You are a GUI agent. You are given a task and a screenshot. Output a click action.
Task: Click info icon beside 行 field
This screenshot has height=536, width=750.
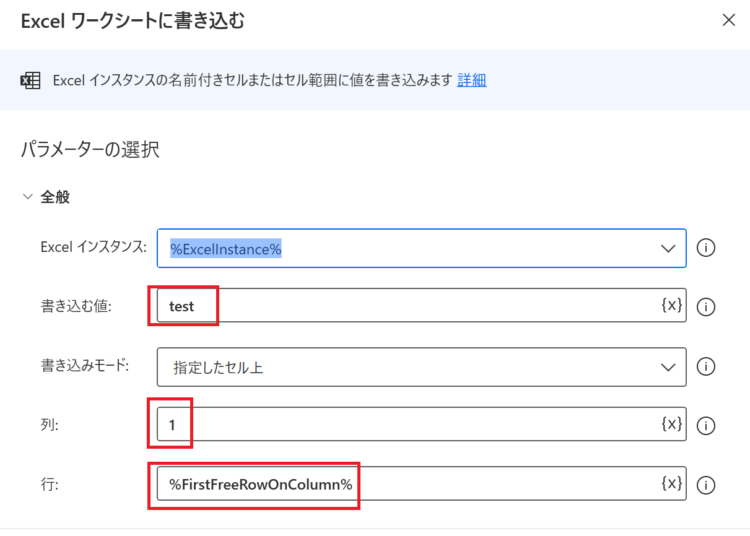[706, 485]
